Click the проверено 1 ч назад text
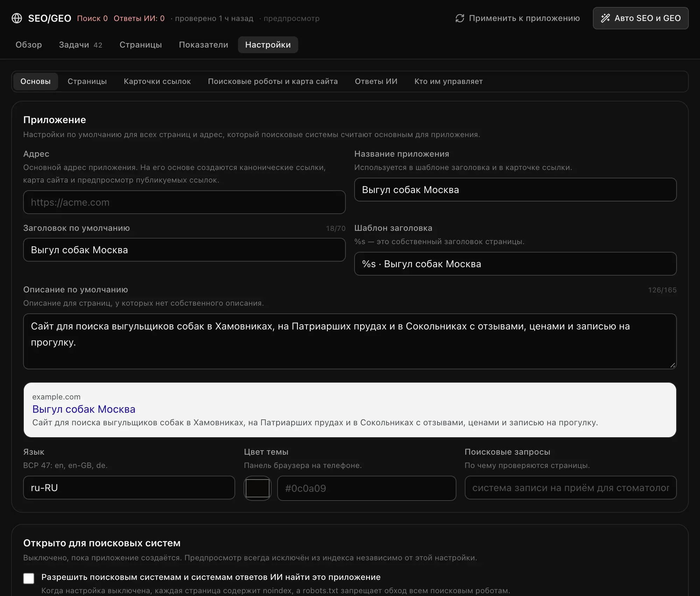Screen dimensions: 700x596 point(214,19)
